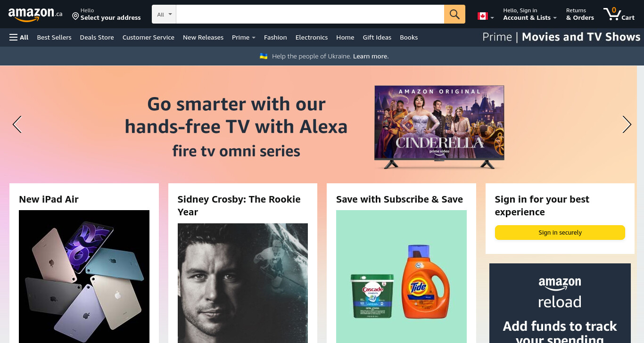This screenshot has height=343, width=644.
Task: Click the Amazon.ca logo
Action: click(35, 15)
